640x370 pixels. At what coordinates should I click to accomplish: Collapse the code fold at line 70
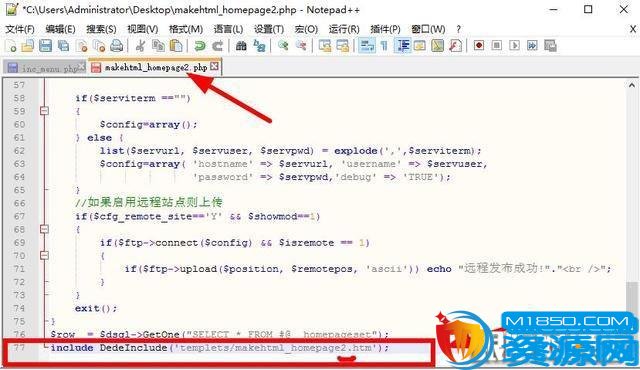(44, 255)
